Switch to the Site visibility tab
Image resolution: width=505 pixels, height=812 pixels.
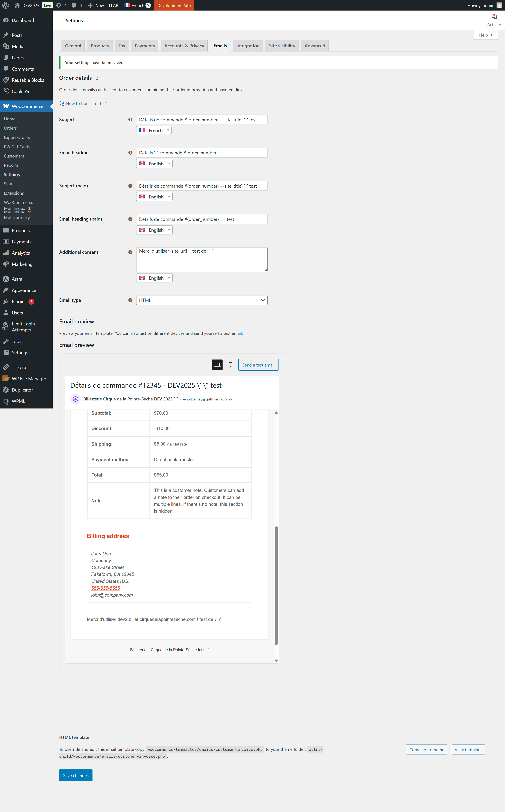(282, 46)
